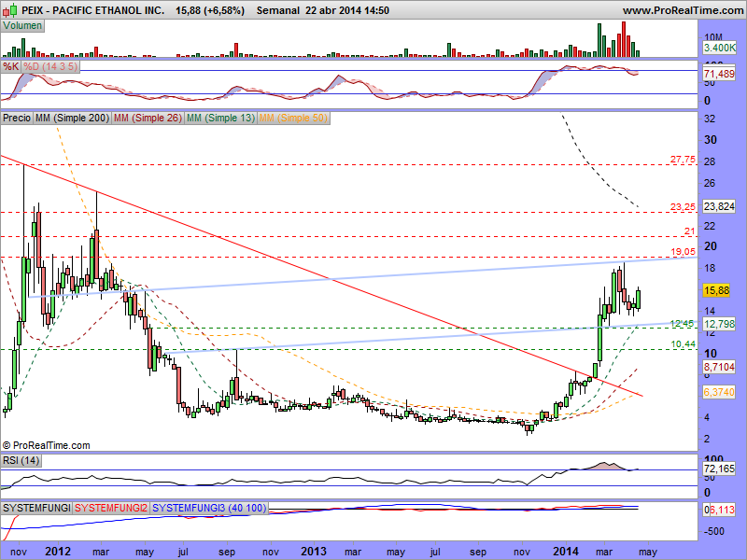Viewport: 747px width, 560px height.
Task: Click the 22 abr 2014 14:50 timestamp
Action: (x=347, y=10)
